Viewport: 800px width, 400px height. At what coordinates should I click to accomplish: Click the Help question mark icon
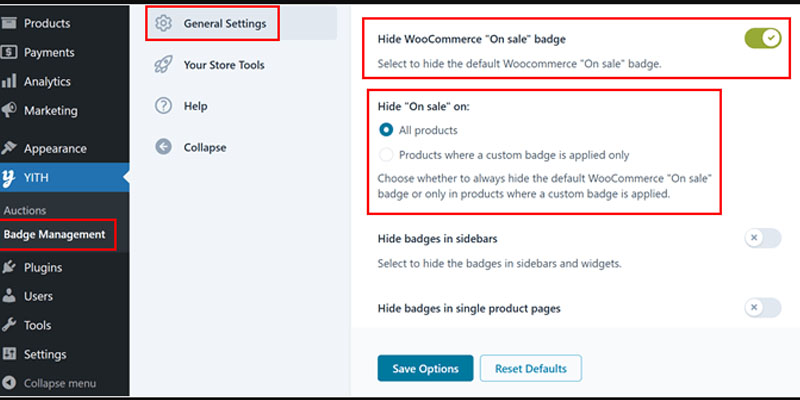(163, 106)
